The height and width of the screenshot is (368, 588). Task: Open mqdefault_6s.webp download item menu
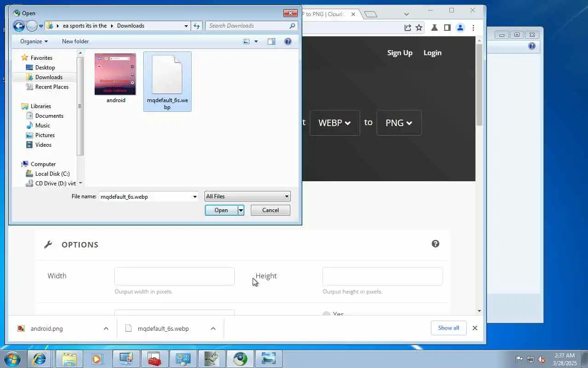(x=213, y=328)
